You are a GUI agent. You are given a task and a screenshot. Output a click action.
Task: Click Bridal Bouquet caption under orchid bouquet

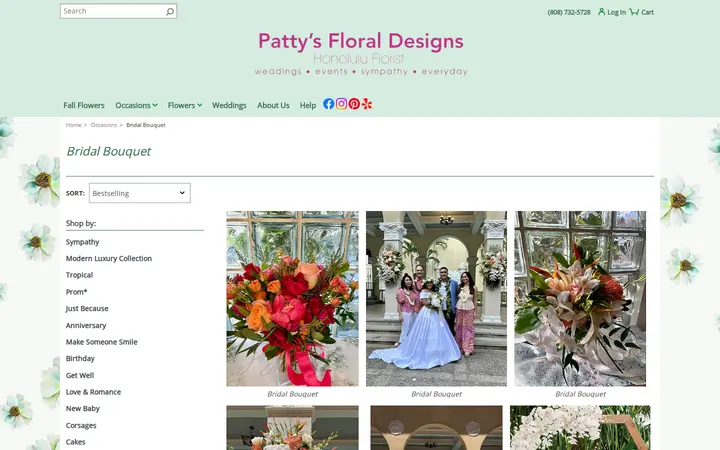point(580,394)
